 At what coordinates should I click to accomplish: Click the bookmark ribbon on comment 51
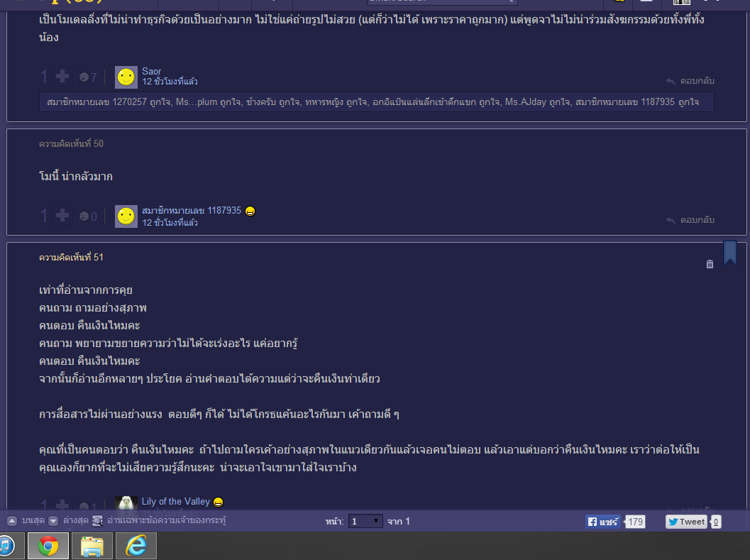730,253
